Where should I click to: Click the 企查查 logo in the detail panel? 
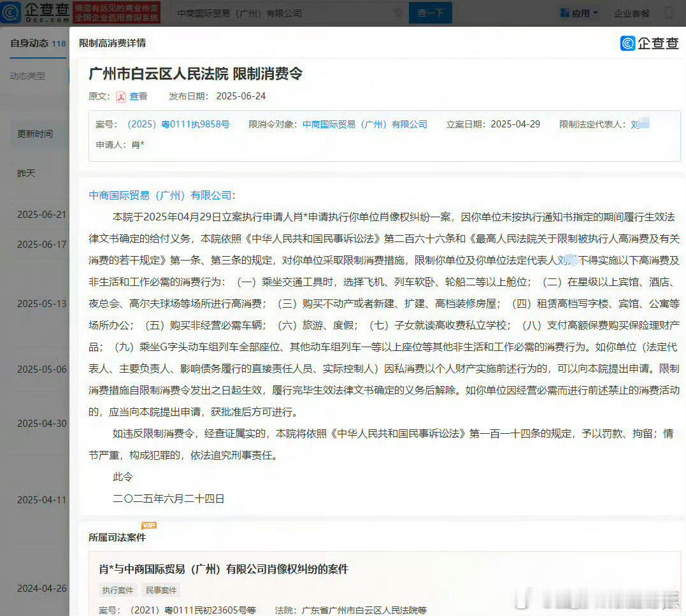(x=650, y=43)
